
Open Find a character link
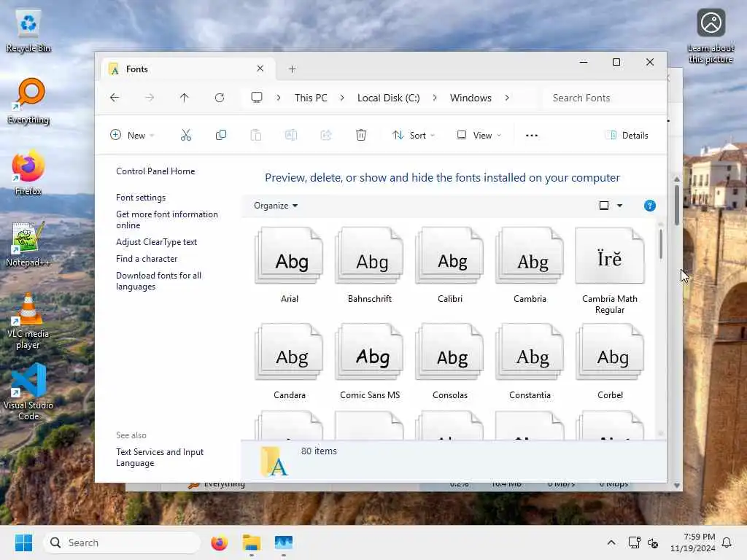pos(147,259)
